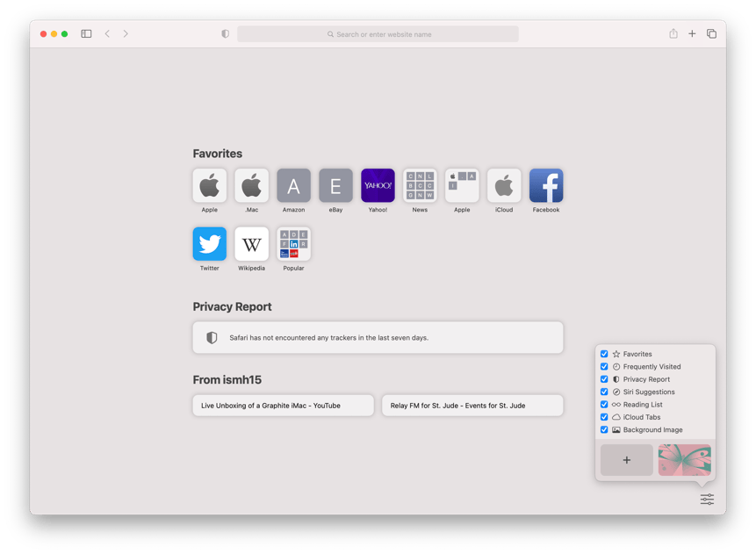The image size is (756, 554).
Task: Open the Apple favorites folder with mini icons
Action: tap(462, 185)
